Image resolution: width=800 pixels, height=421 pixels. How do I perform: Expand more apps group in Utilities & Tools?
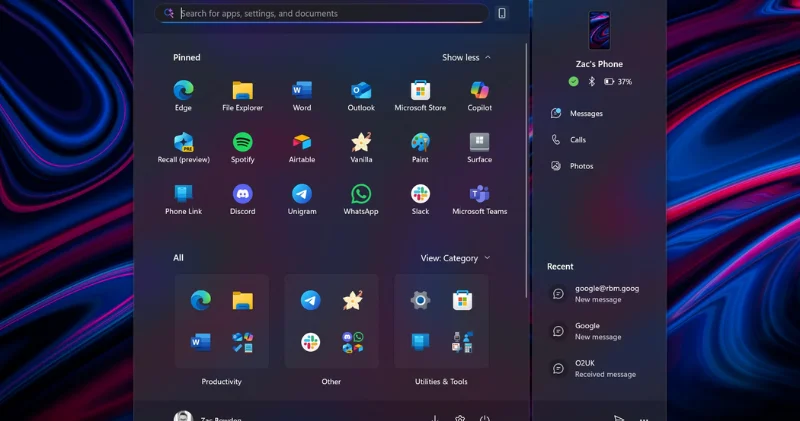[462, 342]
